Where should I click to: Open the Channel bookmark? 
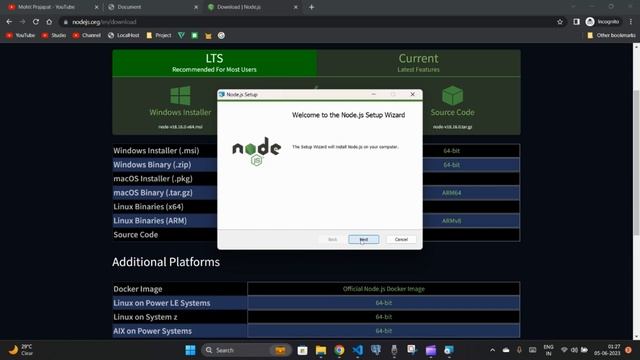87,36
